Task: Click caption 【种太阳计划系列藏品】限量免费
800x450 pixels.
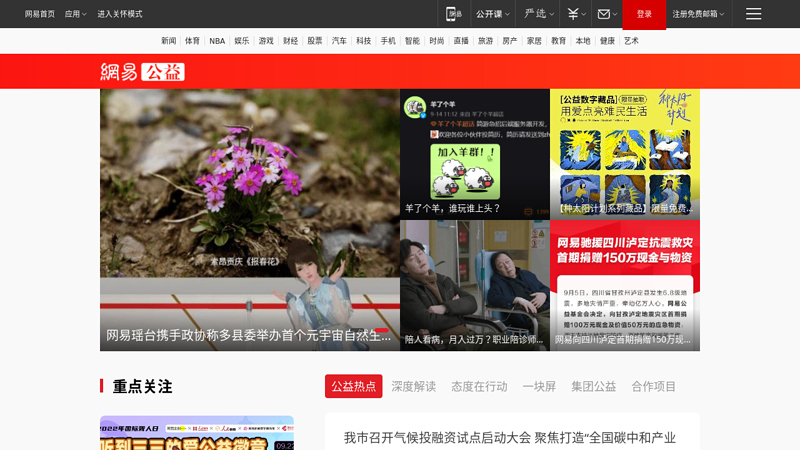Action: [624, 208]
